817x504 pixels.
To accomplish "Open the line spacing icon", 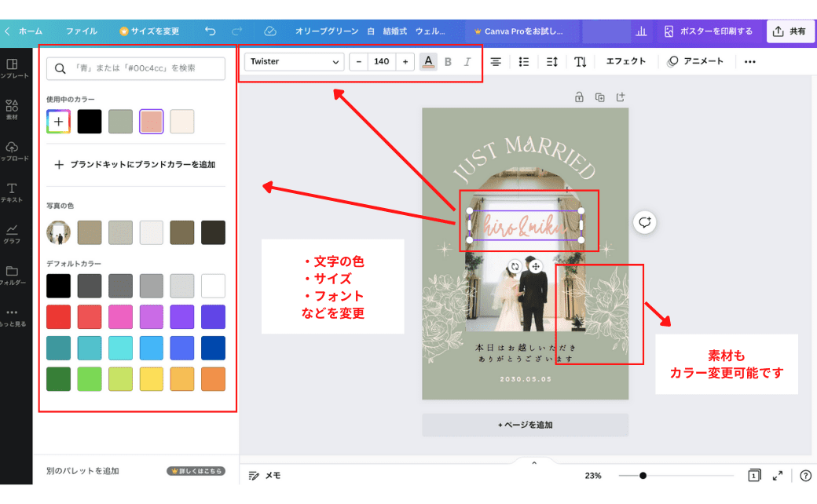I will 551,61.
